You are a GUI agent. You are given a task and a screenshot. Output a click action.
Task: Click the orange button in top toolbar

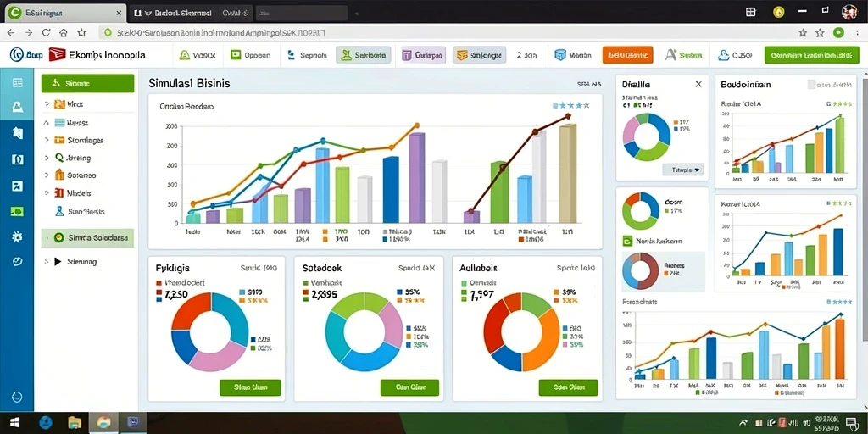click(x=628, y=55)
